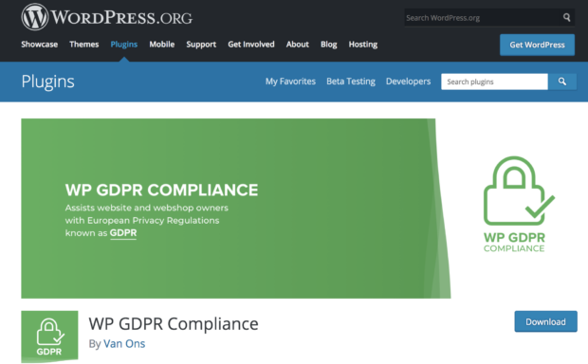The image size is (588, 364).
Task: Open the Get Involved menu item
Action: click(x=251, y=45)
